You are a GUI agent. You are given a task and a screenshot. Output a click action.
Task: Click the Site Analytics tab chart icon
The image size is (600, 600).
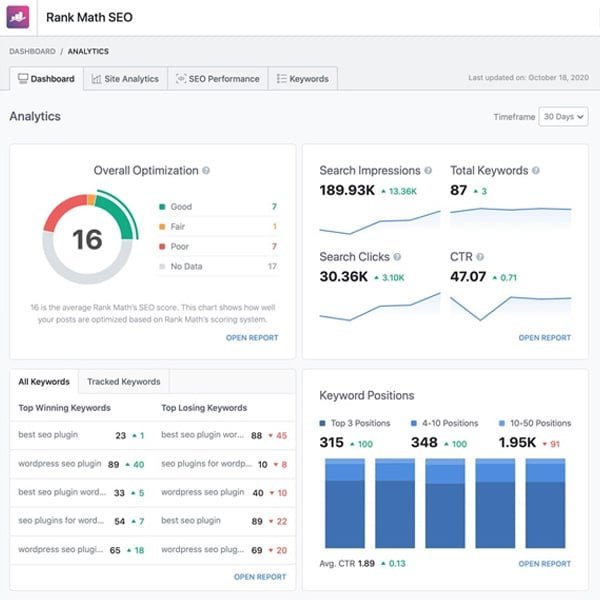click(96, 79)
